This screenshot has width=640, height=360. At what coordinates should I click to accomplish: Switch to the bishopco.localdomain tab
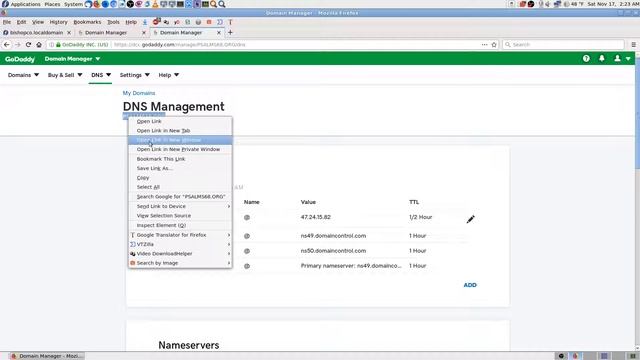(x=36, y=32)
